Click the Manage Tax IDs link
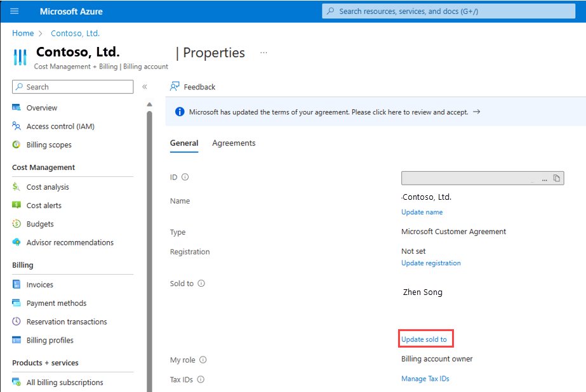 [x=425, y=379]
